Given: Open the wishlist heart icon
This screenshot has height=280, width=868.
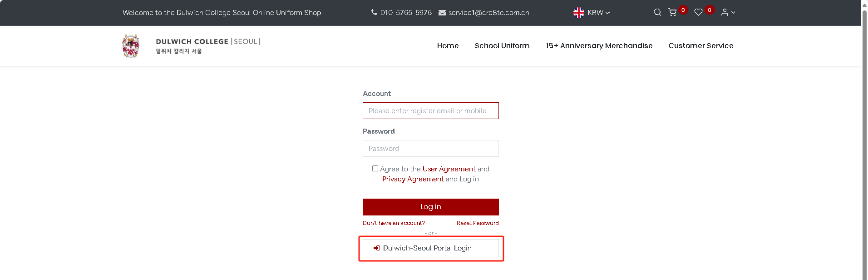Looking at the screenshot, I should pyautogui.click(x=698, y=12).
